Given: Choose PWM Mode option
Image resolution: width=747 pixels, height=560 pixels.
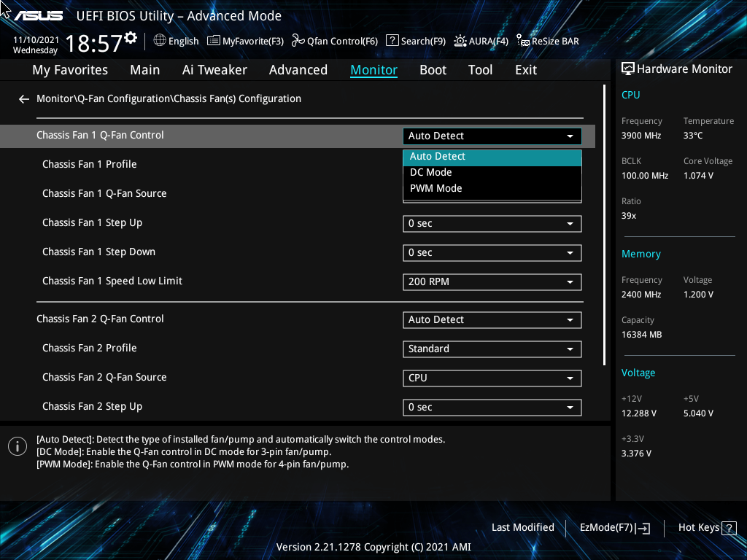Looking at the screenshot, I should click(x=492, y=189).
